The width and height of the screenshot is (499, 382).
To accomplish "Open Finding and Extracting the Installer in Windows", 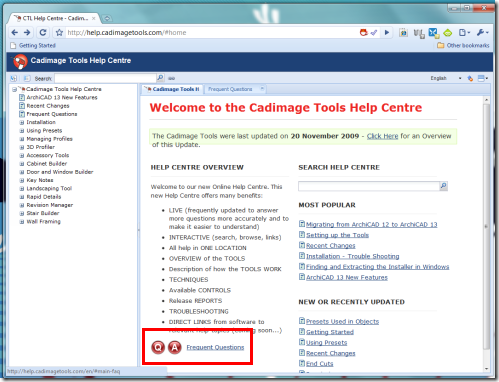I will point(378,267).
